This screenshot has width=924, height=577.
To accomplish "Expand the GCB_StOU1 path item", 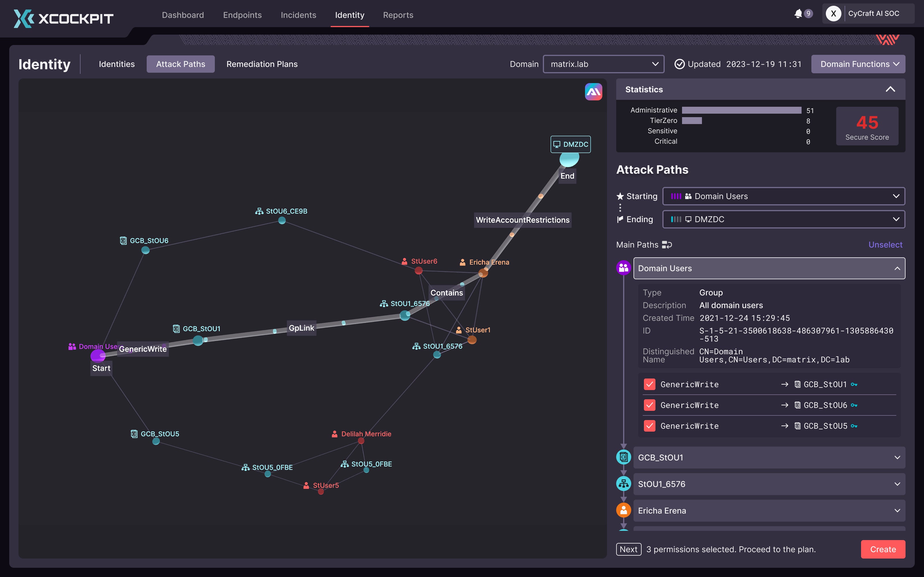I will pyautogui.click(x=769, y=457).
